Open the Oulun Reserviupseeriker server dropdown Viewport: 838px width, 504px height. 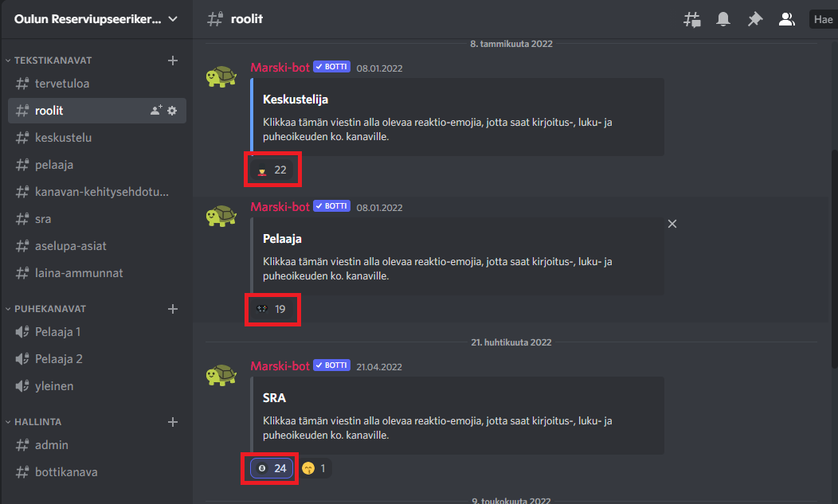click(x=96, y=19)
